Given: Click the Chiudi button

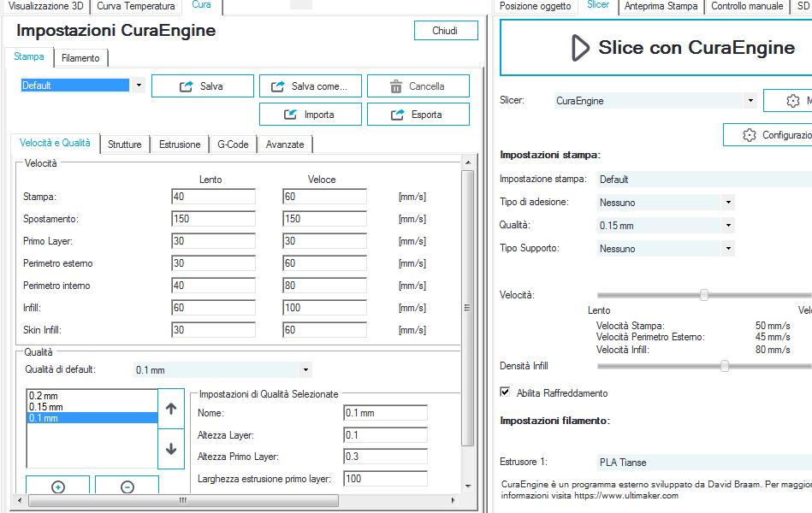Looking at the screenshot, I should (x=445, y=31).
